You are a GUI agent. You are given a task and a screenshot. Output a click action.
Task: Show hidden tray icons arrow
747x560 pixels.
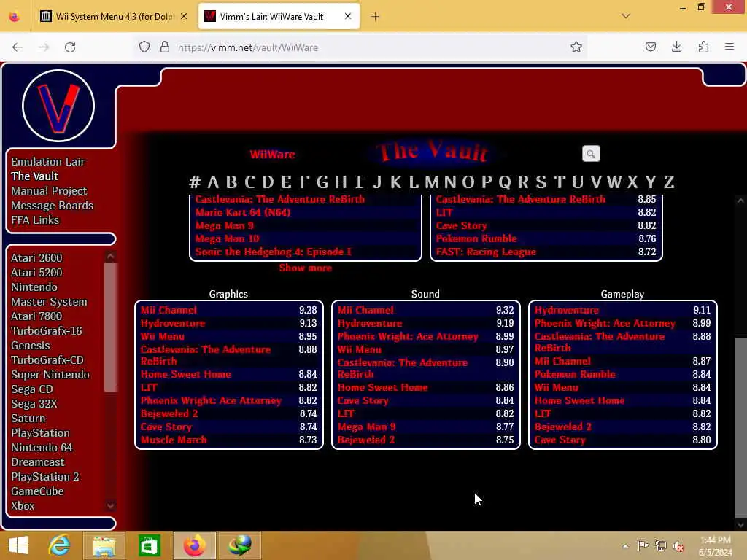click(625, 546)
